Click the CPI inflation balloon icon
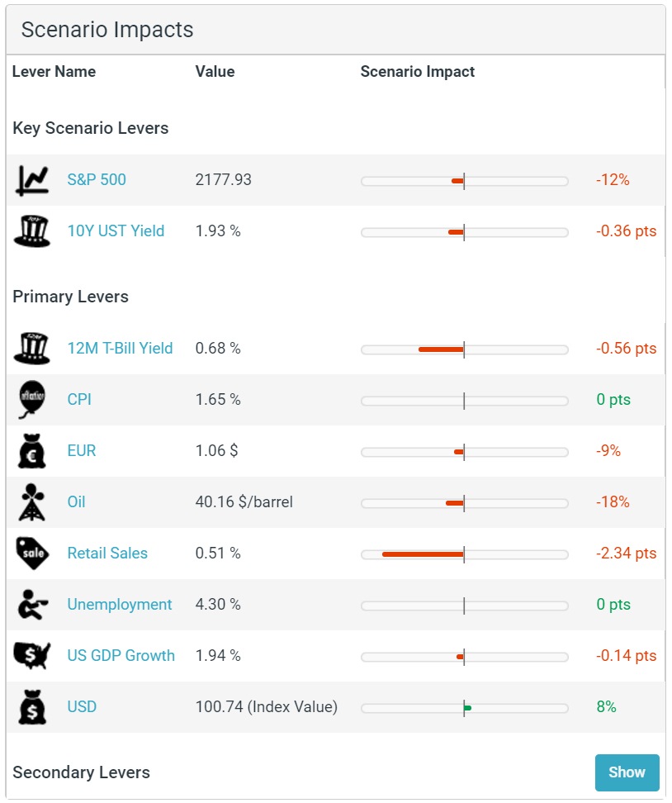672x803 pixels. [32, 400]
